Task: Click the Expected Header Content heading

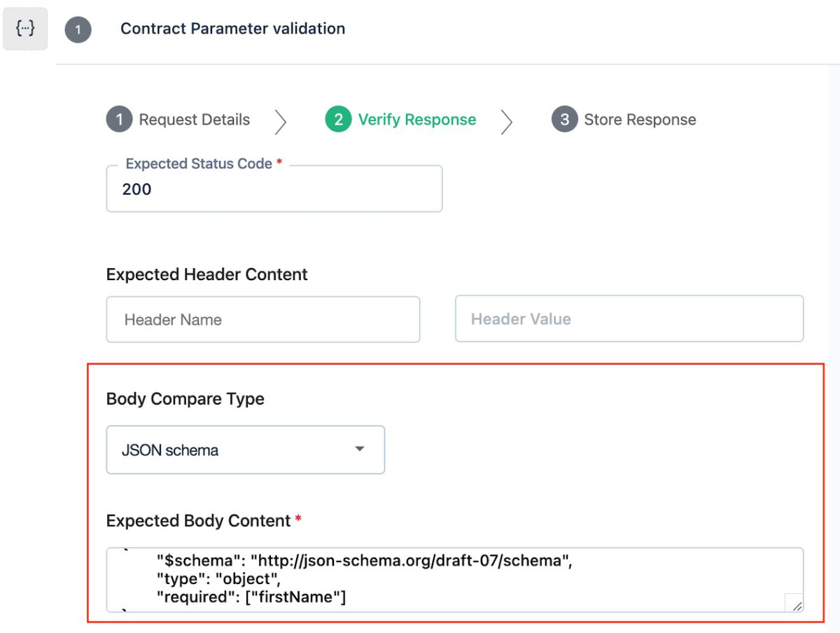Action: point(206,274)
